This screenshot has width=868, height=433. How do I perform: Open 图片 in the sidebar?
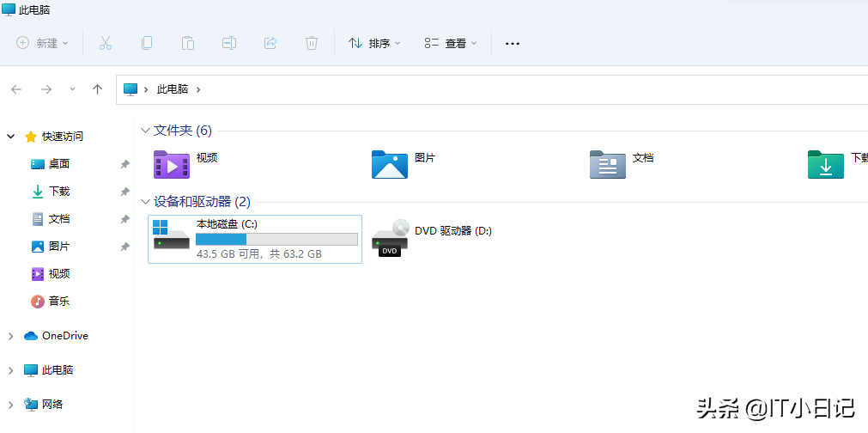pyautogui.click(x=59, y=247)
